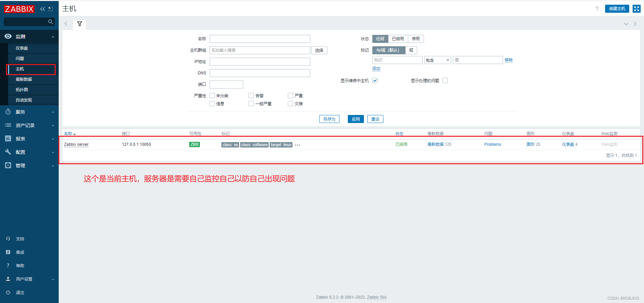Click the left arrow beside filter tab
Screen dimensions: 644x303
pos(66,24)
